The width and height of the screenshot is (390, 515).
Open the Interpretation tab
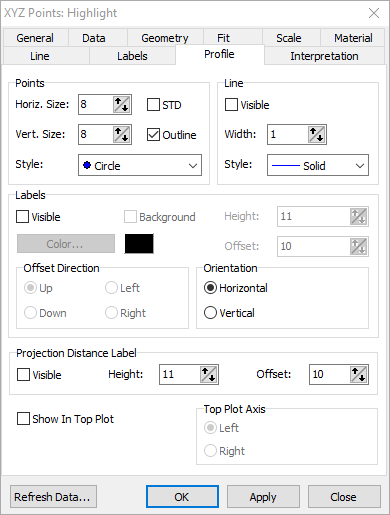pos(324,56)
